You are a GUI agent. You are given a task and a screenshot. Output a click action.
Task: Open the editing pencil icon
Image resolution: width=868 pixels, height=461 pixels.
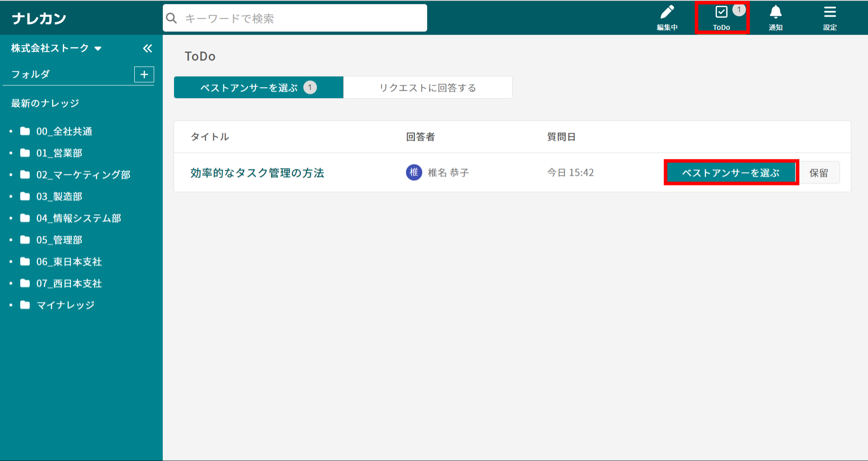[667, 13]
